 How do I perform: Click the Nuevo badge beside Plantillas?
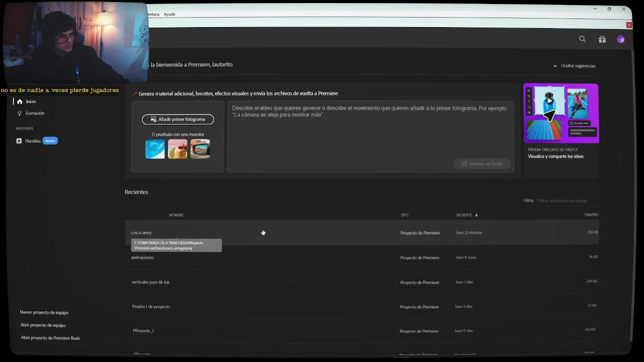click(x=50, y=141)
